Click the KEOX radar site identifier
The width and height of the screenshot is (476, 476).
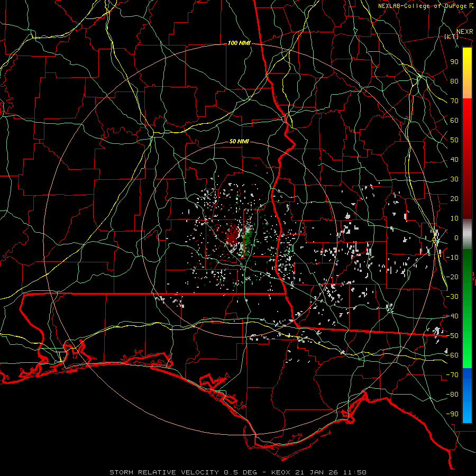point(281,472)
